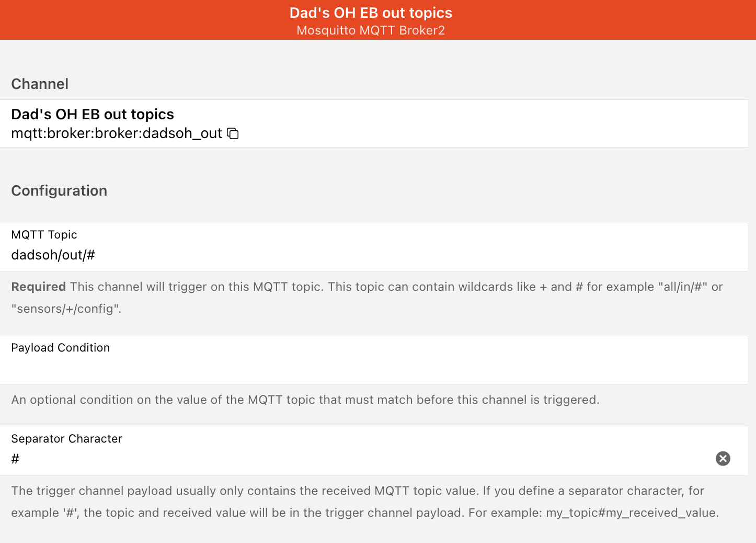Click the Separator Character label
This screenshot has height=543, width=756.
pos(66,439)
